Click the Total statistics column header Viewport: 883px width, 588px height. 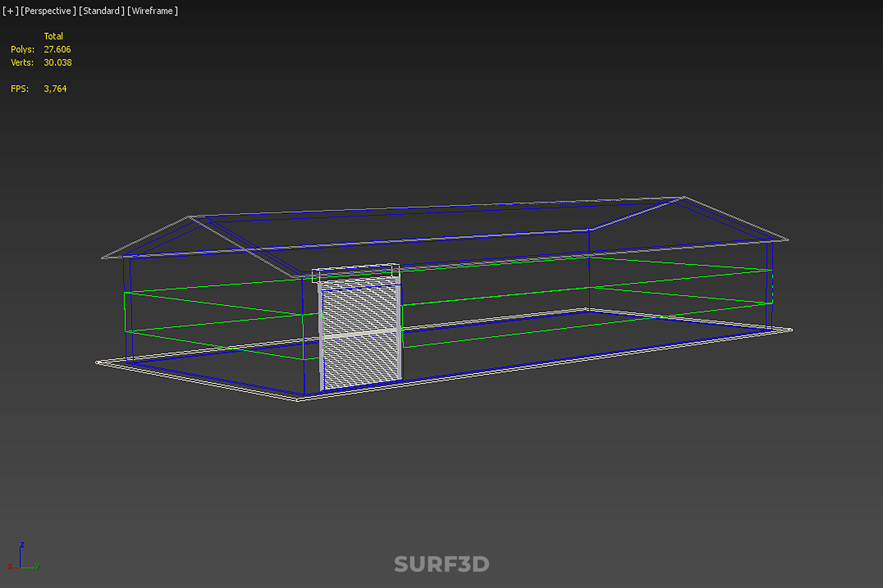(53, 36)
